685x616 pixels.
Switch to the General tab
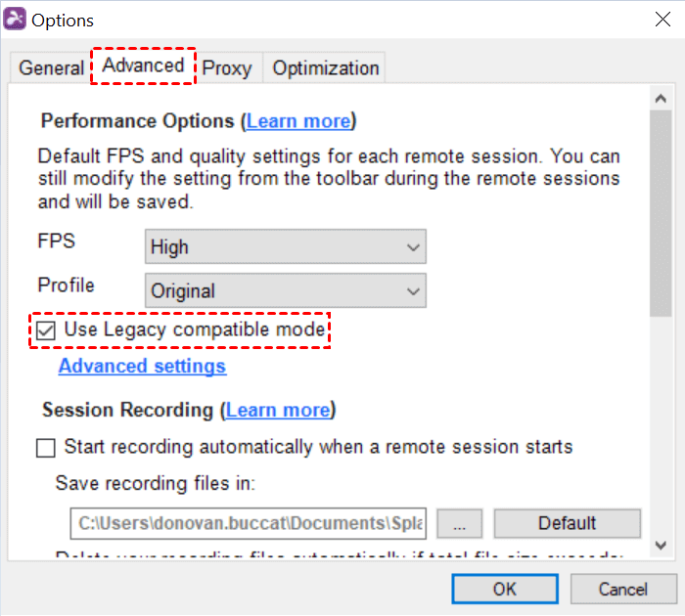pos(52,68)
